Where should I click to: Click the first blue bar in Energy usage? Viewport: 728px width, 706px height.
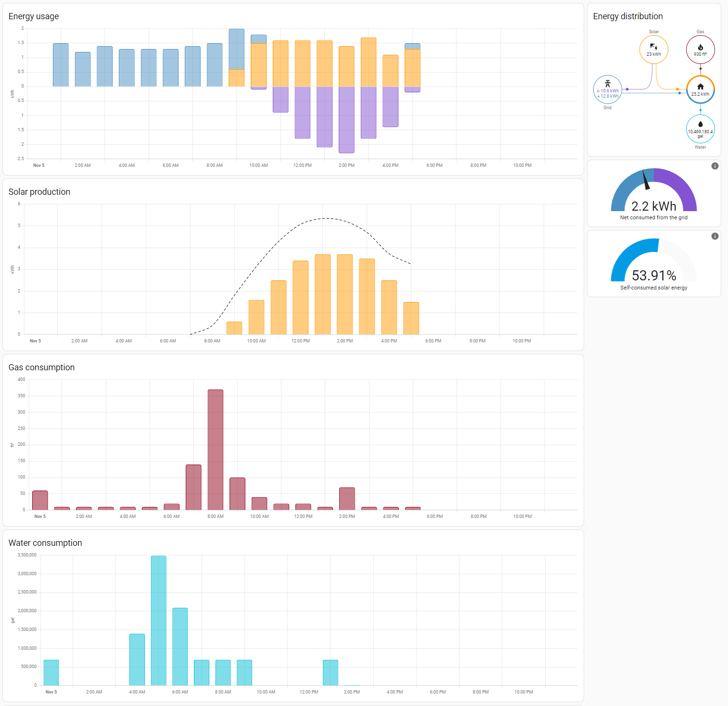click(61, 65)
